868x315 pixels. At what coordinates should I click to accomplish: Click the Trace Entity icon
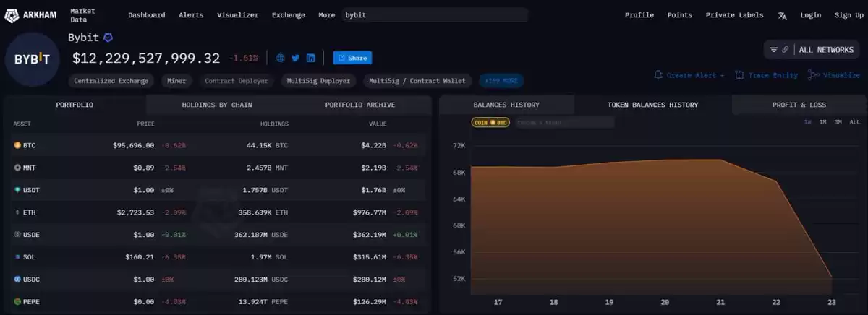tap(740, 75)
